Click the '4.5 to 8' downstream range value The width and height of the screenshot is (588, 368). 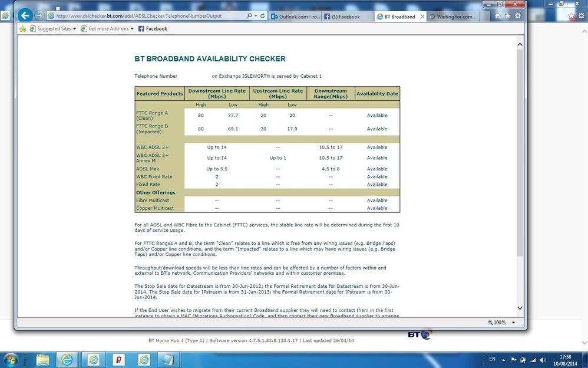tap(331, 169)
